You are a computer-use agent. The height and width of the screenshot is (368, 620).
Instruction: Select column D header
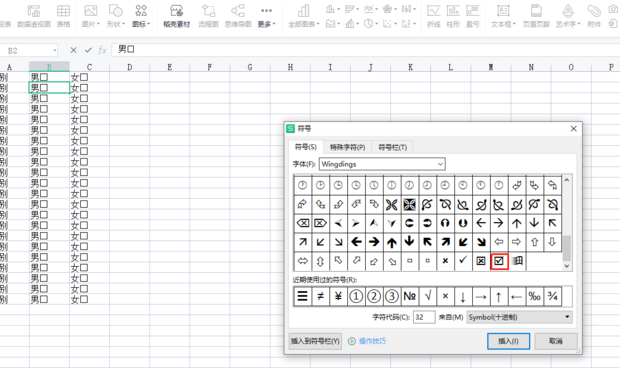tap(129, 67)
